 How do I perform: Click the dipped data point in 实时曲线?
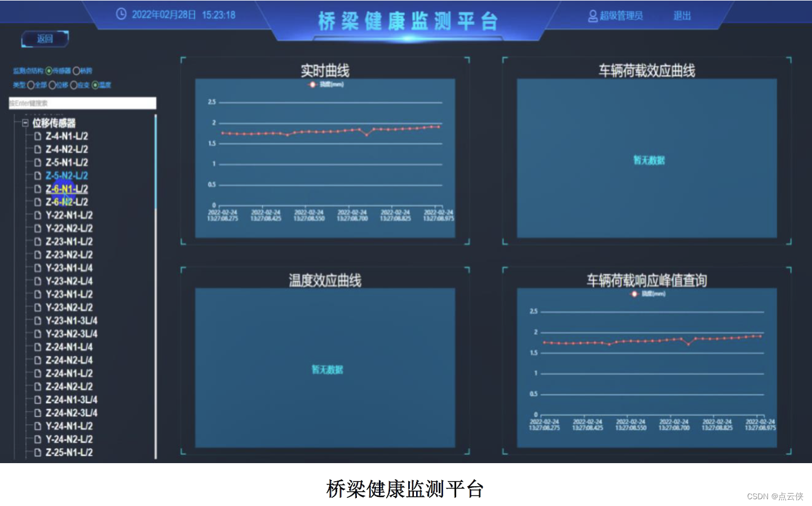[x=367, y=135]
